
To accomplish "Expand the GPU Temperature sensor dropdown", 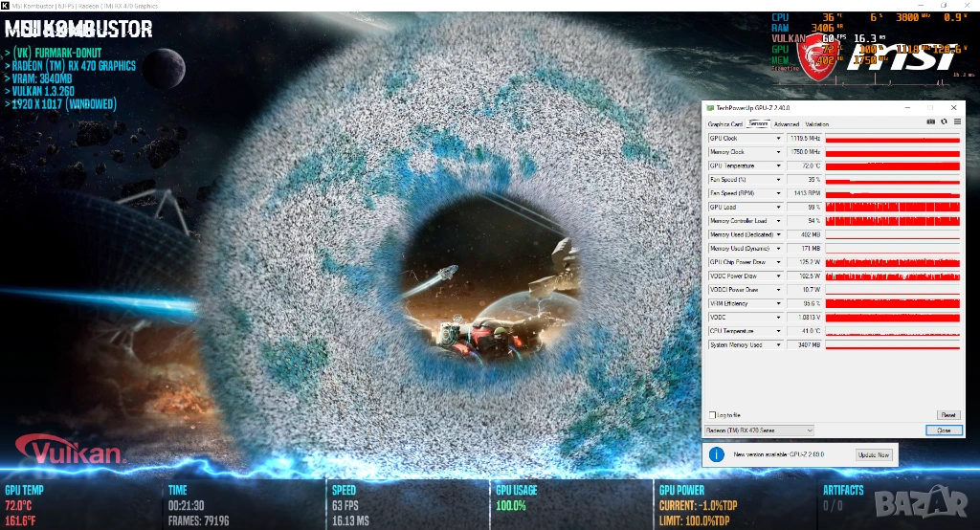I will (777, 166).
